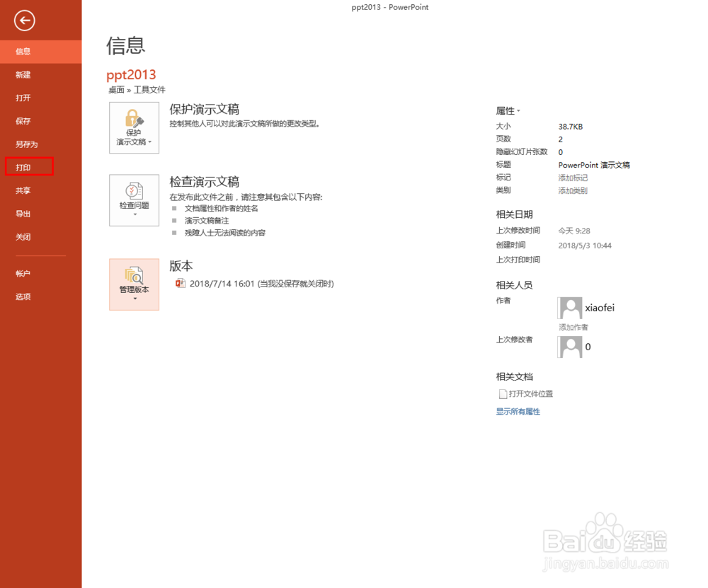The height and width of the screenshot is (588, 708).
Task: Click 显示所有属性 link
Action: (x=518, y=412)
